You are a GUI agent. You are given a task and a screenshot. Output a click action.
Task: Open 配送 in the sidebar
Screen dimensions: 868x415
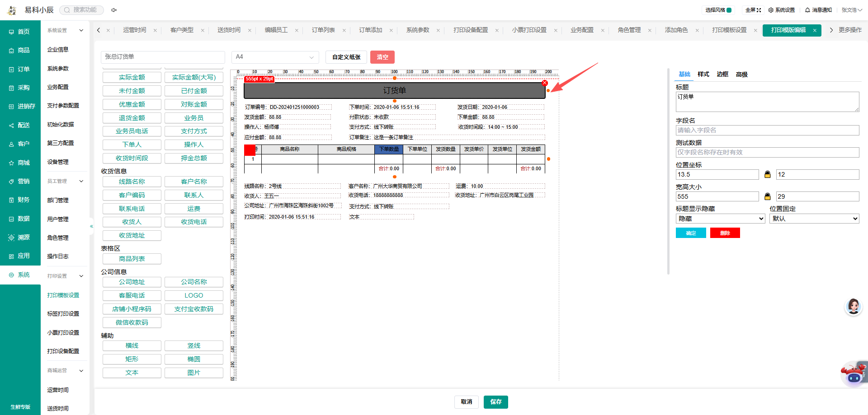tap(19, 125)
